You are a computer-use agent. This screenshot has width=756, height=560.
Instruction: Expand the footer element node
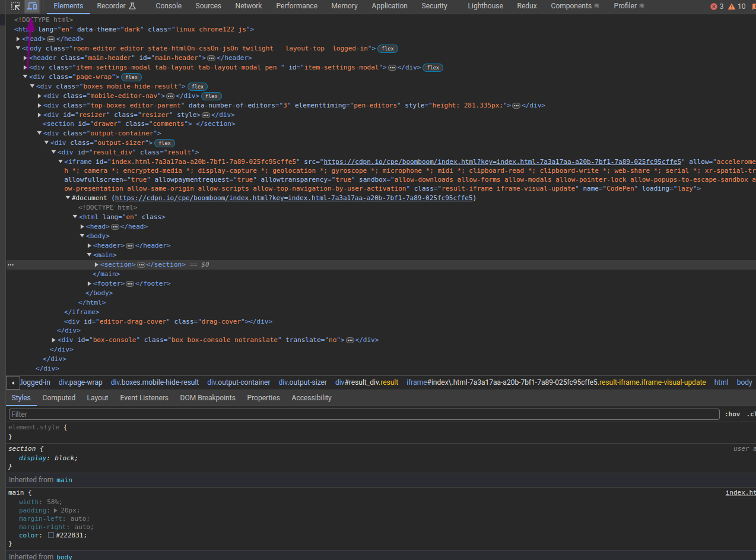(90, 284)
